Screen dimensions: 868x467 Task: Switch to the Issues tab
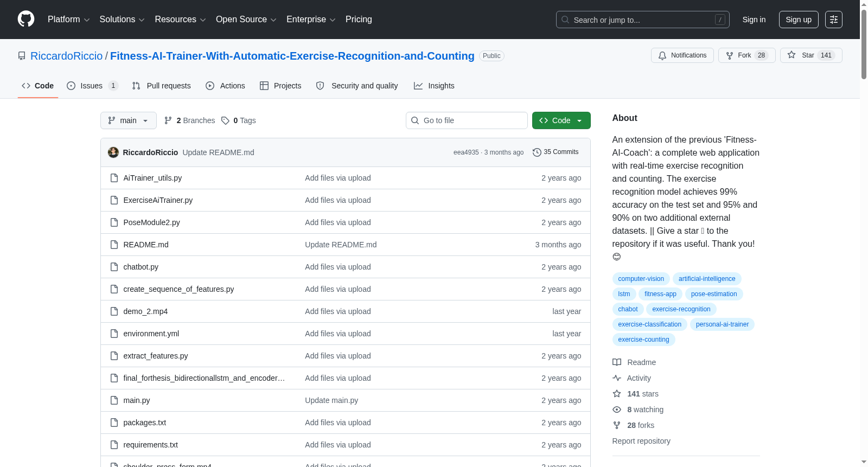[92, 86]
